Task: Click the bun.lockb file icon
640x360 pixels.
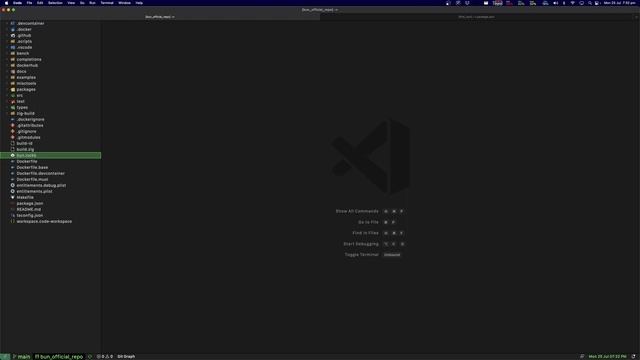Action: [13, 156]
